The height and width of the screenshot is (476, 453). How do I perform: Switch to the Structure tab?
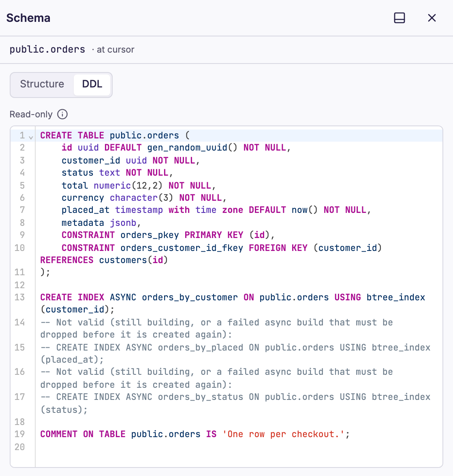click(42, 84)
